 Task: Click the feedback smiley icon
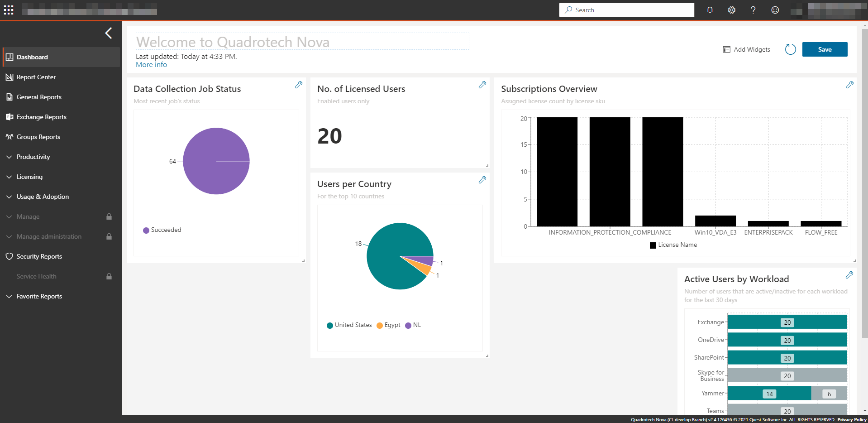click(775, 10)
